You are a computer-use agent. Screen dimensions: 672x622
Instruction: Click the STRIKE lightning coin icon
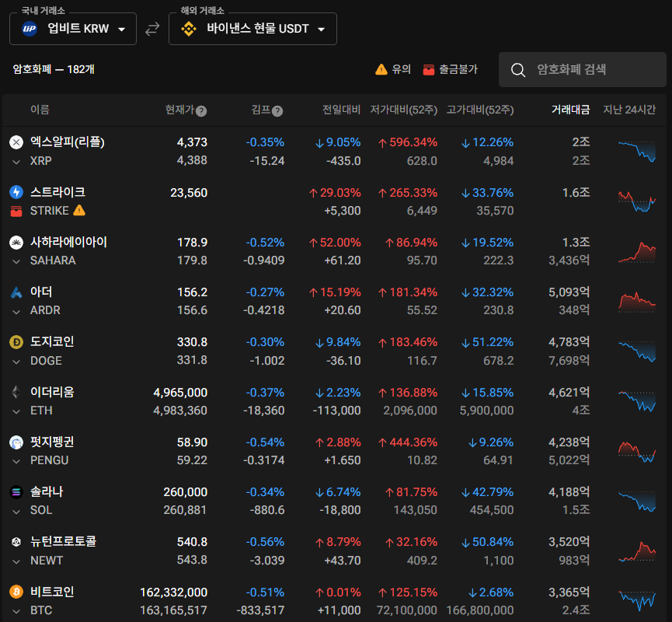tap(16, 192)
